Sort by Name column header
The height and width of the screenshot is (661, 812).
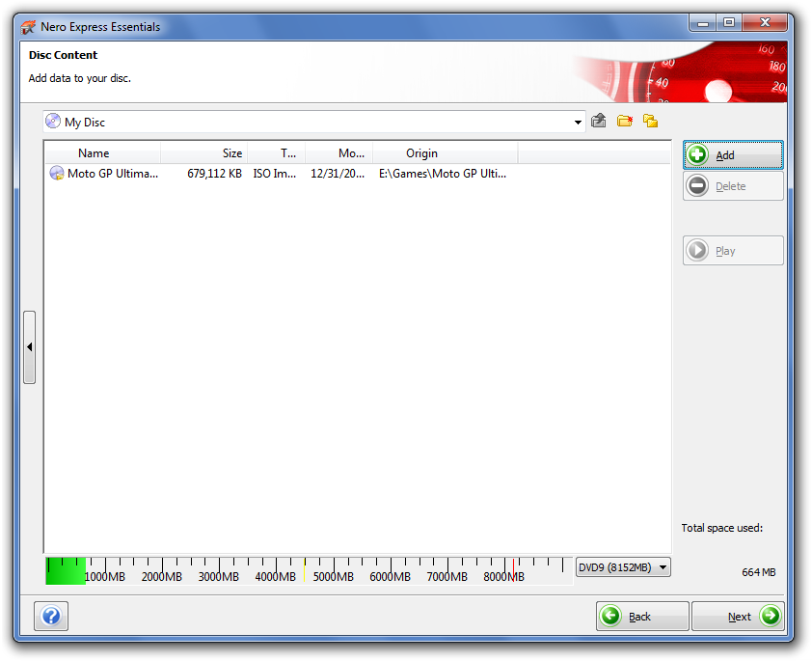pos(103,153)
